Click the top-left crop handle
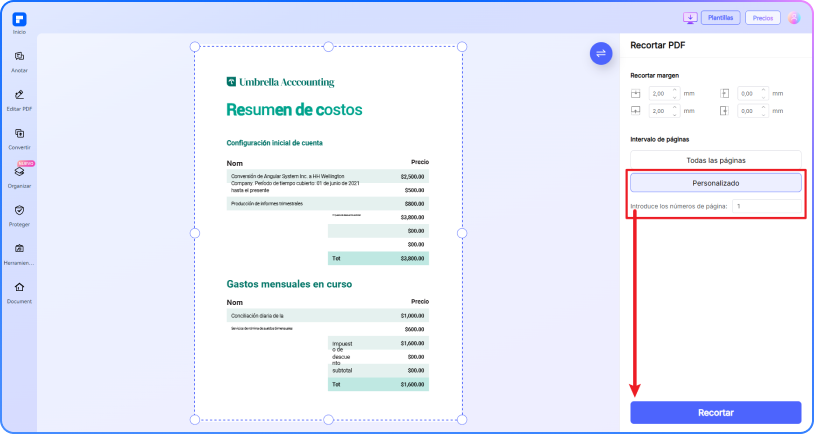Viewport: 814px width, 434px height. pos(195,47)
